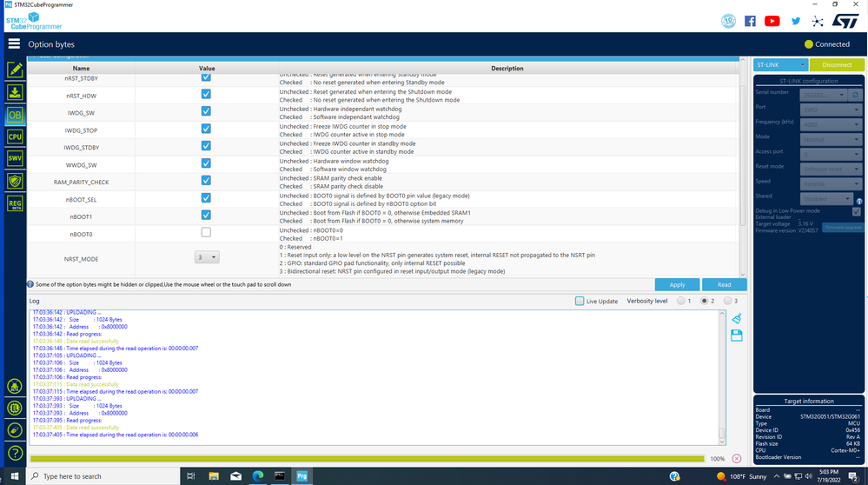Open the security shield panel
868x485 pixels.
tap(15, 181)
